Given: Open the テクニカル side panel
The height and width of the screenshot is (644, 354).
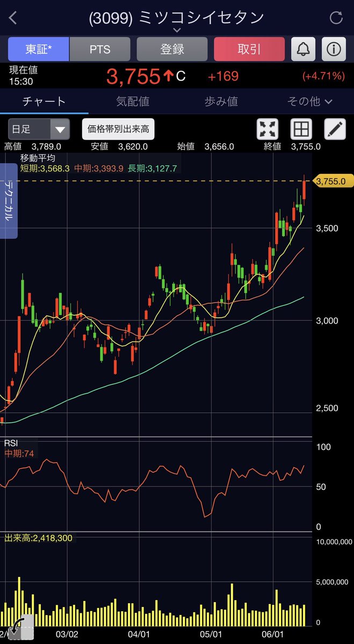Looking at the screenshot, I should coord(9,201).
